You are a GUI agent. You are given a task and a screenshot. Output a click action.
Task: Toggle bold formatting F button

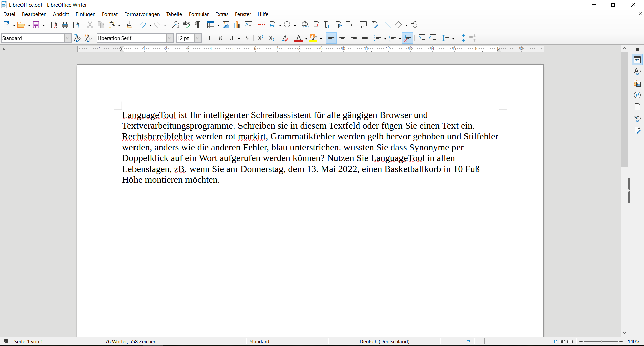click(210, 38)
